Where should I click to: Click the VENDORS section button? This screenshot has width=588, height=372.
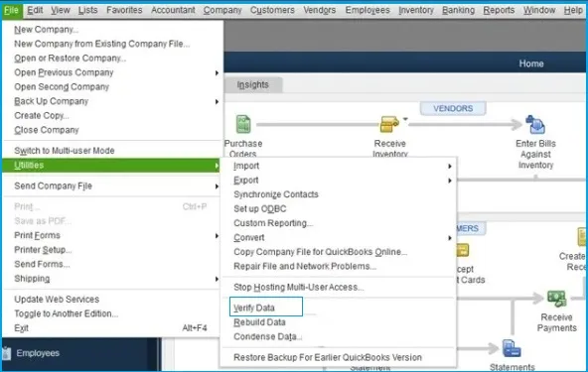[x=453, y=109]
